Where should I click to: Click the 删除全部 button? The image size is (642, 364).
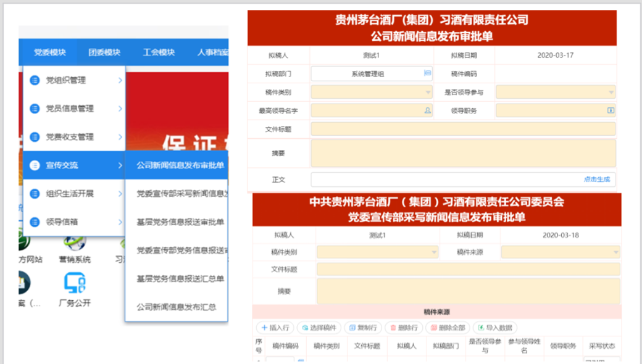point(448,328)
